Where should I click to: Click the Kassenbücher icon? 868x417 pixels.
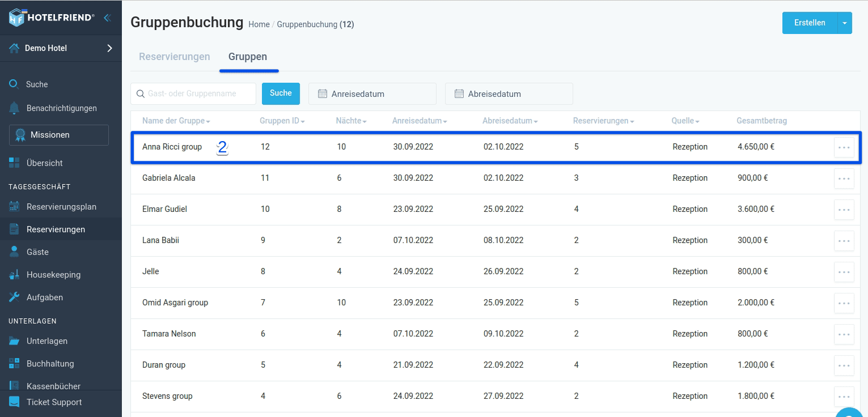click(14, 386)
